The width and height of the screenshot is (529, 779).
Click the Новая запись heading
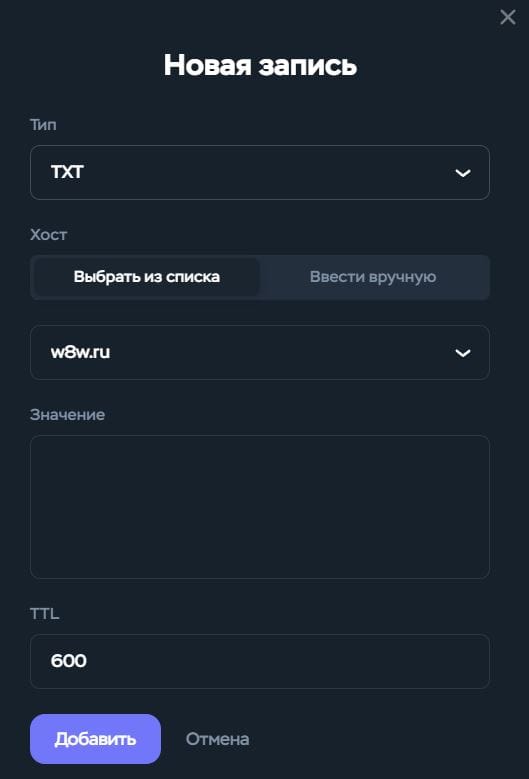260,65
